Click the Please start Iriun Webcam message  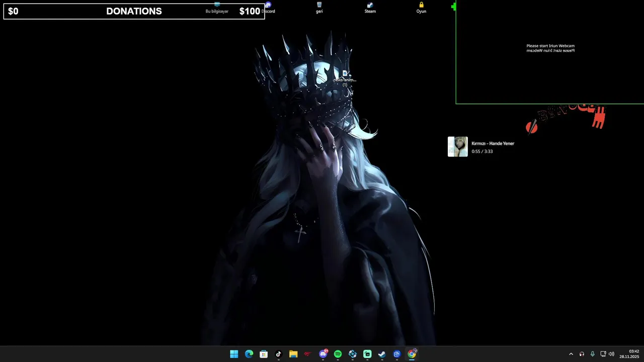pos(550,46)
